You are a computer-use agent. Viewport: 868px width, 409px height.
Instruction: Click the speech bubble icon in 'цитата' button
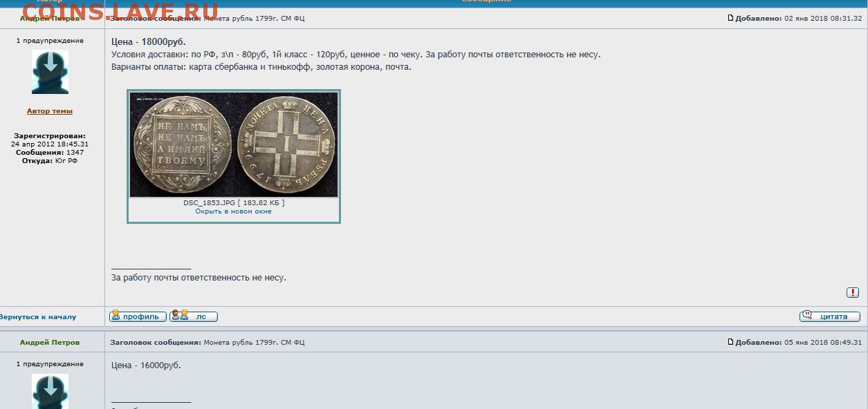[x=807, y=316]
